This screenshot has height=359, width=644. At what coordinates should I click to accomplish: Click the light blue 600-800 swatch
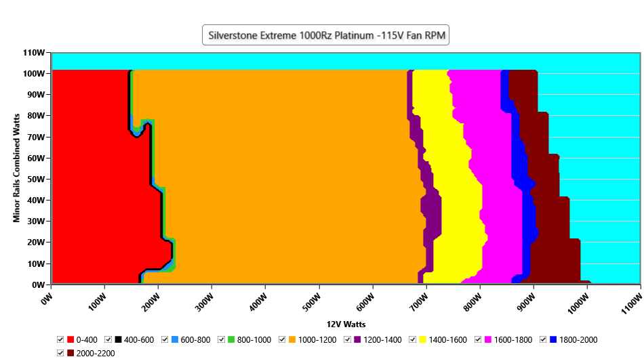tap(175, 340)
